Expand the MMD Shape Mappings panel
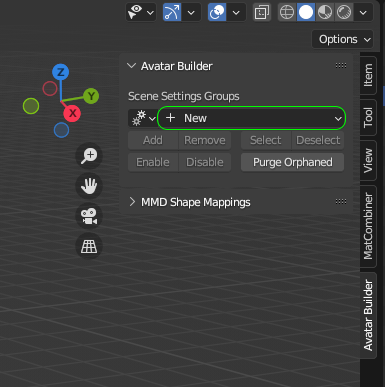Screen dimensions: 385x387 click(132, 202)
